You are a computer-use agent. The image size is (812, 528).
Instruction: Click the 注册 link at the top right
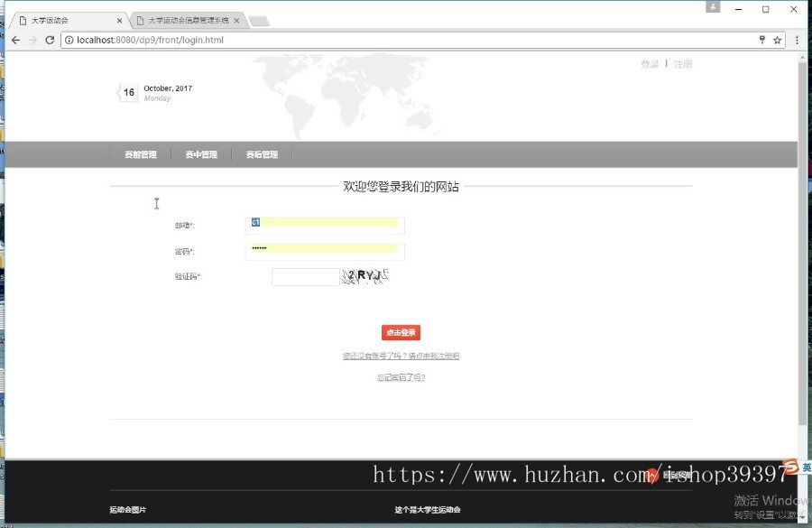pyautogui.click(x=683, y=64)
